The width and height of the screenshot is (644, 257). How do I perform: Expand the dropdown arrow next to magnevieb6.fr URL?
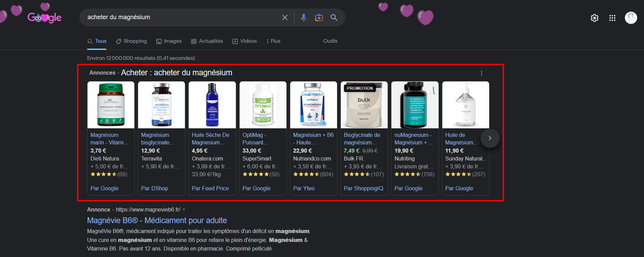point(184,209)
